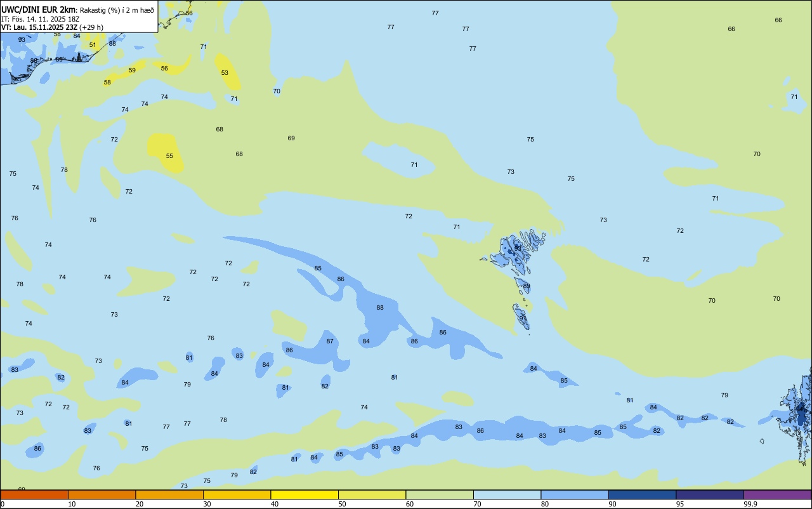Viewport: 812px width, 509px height.
Task: Click the humidity value 87 in the blue band
Action: tap(330, 341)
